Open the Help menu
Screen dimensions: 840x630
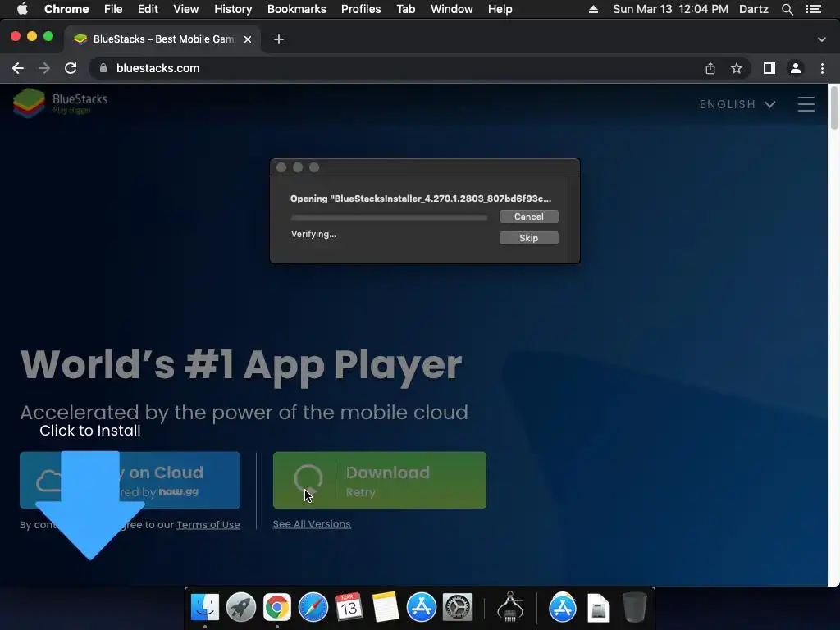[500, 9]
